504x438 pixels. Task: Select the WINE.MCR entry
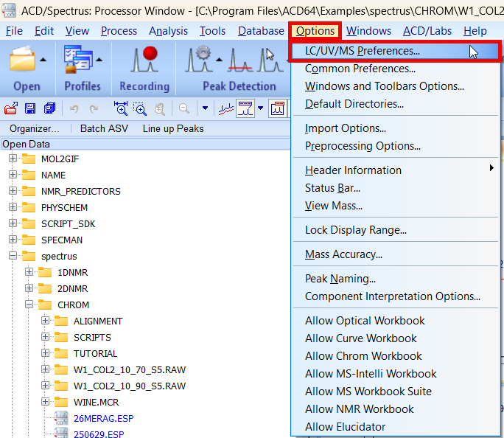click(96, 402)
